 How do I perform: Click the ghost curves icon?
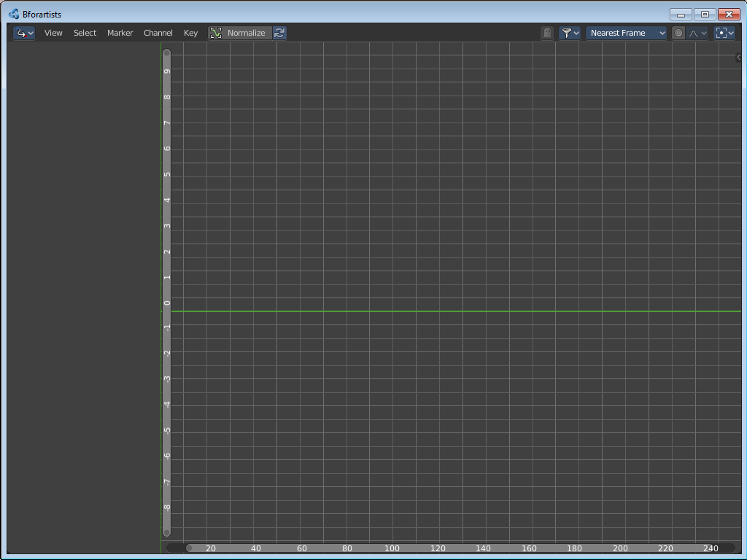pyautogui.click(x=547, y=33)
